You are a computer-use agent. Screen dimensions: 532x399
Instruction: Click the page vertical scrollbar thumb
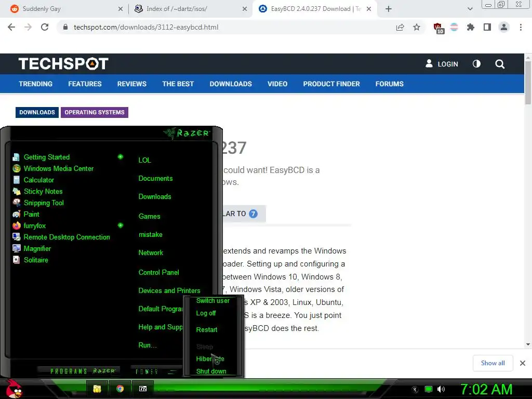(528, 83)
